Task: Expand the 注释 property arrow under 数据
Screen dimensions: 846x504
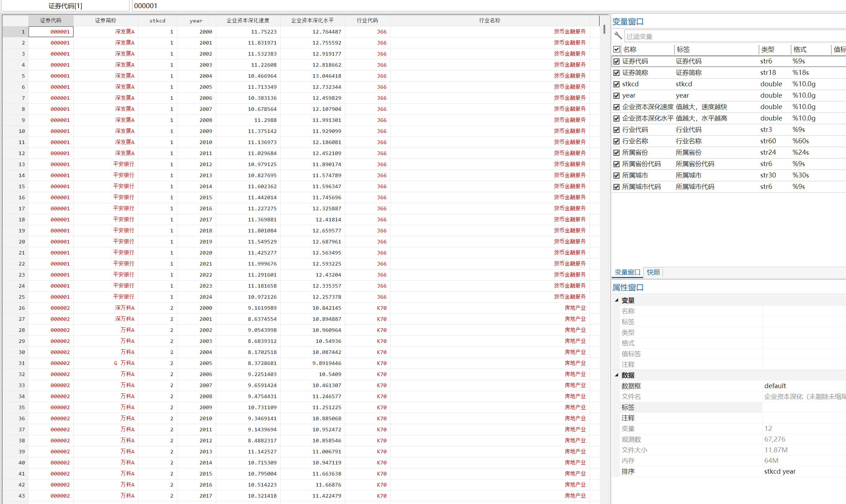Action: pos(616,418)
